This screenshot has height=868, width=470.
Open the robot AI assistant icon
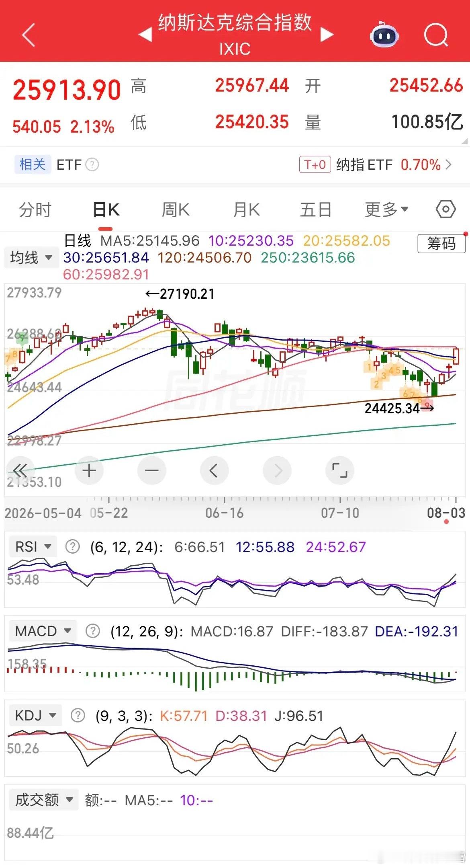384,35
